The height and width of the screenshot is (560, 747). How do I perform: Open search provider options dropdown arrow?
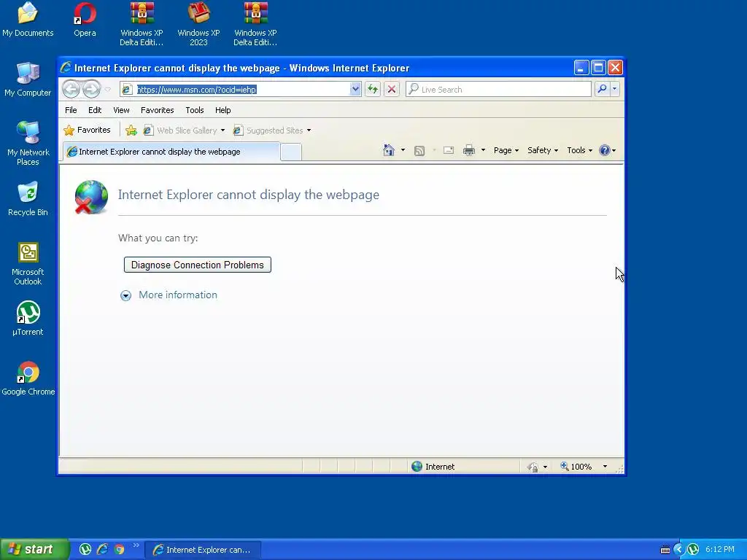click(x=614, y=89)
